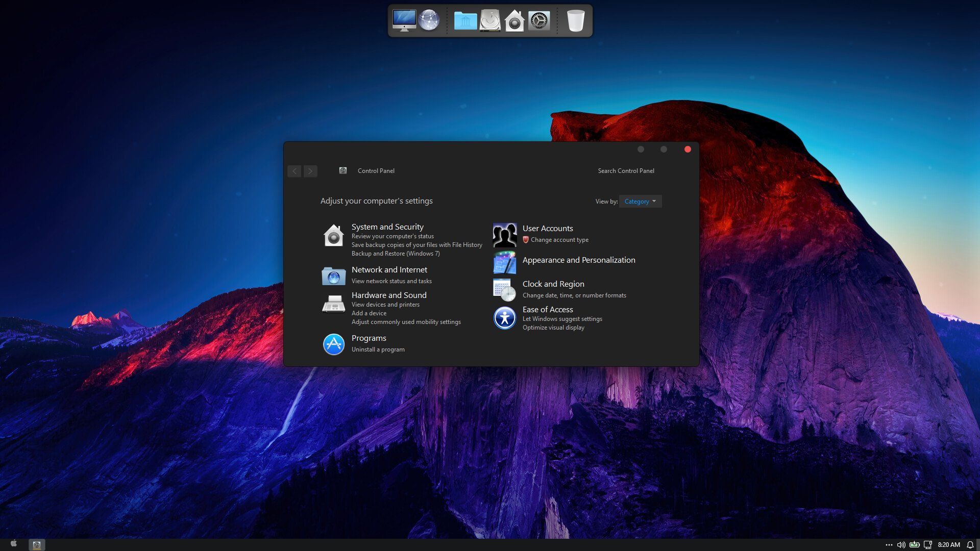The height and width of the screenshot is (551, 980).
Task: Click the Network and Internet globe folder icon
Action: pos(333,276)
